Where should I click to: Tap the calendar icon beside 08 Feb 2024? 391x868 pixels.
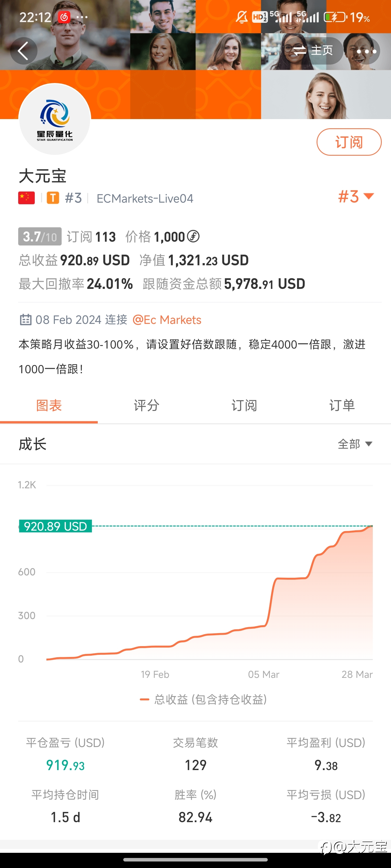pyautogui.click(x=26, y=320)
